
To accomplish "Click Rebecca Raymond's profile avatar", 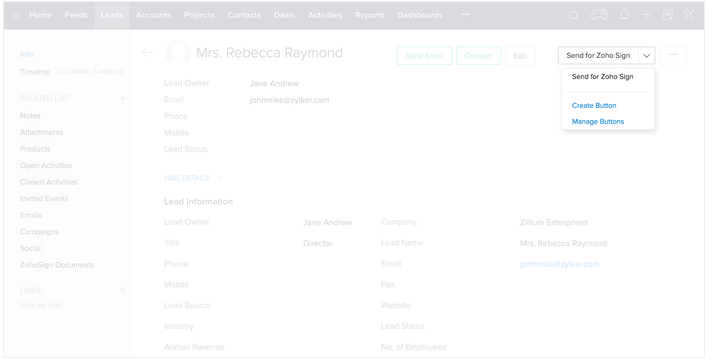I will (178, 52).
